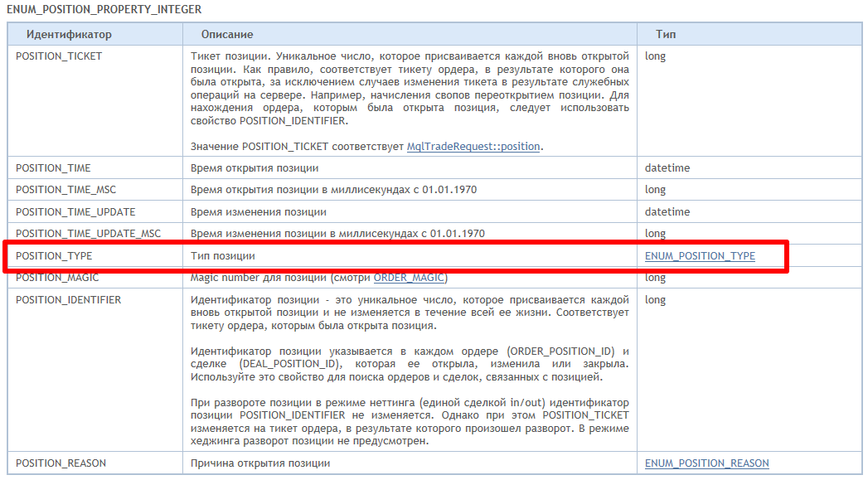The height and width of the screenshot is (480, 868).
Task: Click the long type for POSITION_TICKET
Action: [x=655, y=56]
